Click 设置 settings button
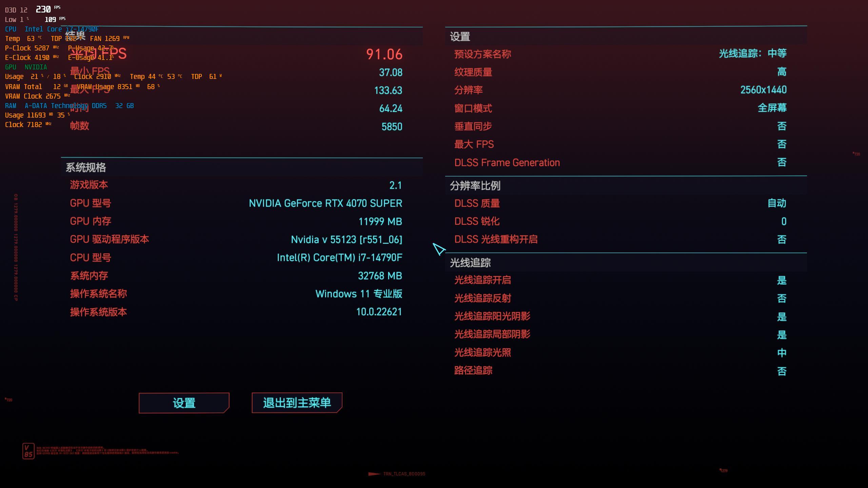 184,402
